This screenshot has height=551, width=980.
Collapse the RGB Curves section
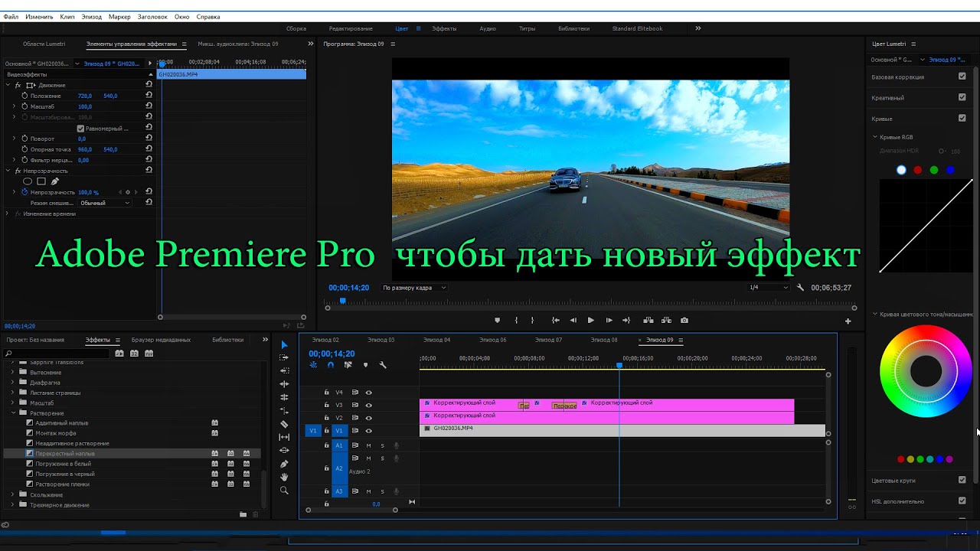(x=875, y=137)
